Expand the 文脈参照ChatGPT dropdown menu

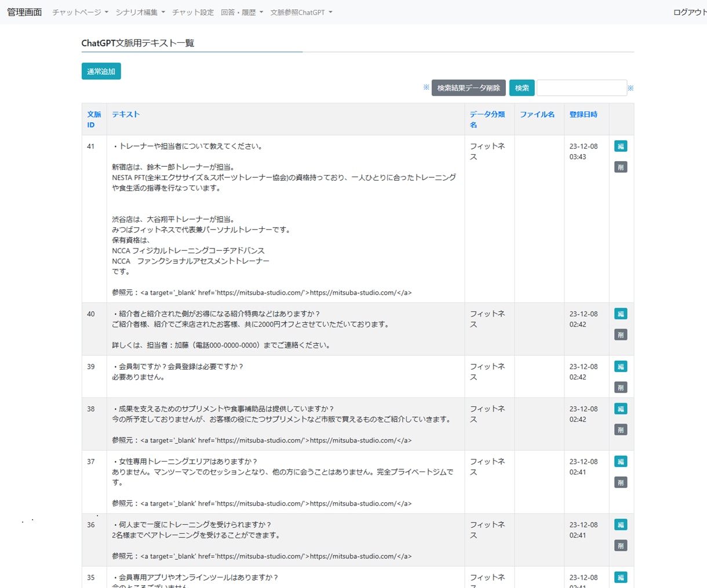click(x=301, y=12)
